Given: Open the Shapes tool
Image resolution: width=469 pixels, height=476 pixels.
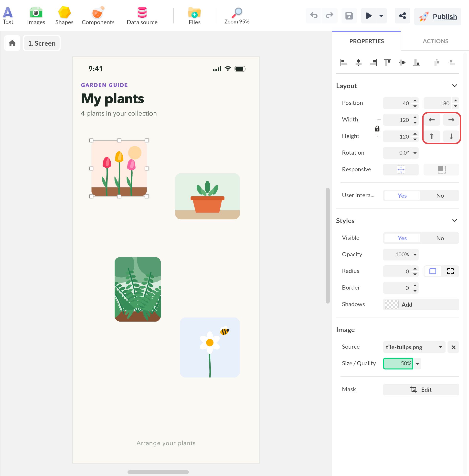Looking at the screenshot, I should tap(64, 16).
